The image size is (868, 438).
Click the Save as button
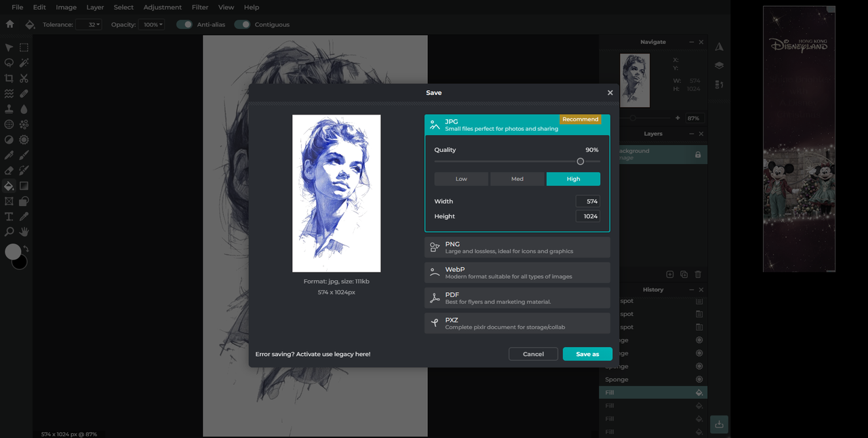click(587, 354)
